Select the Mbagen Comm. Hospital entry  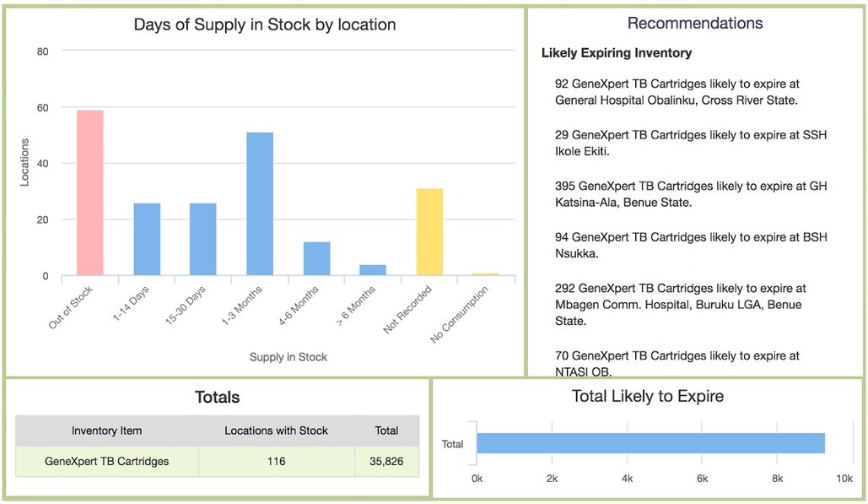(x=683, y=304)
